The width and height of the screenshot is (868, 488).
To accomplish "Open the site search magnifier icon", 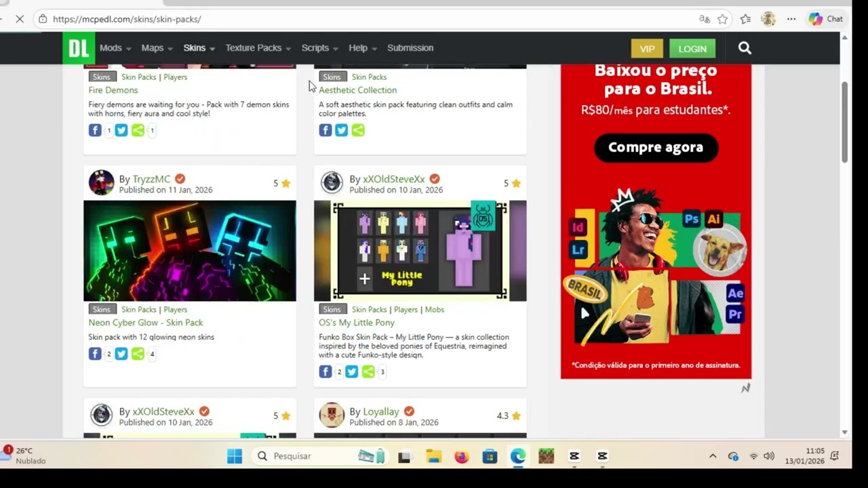I will (745, 48).
